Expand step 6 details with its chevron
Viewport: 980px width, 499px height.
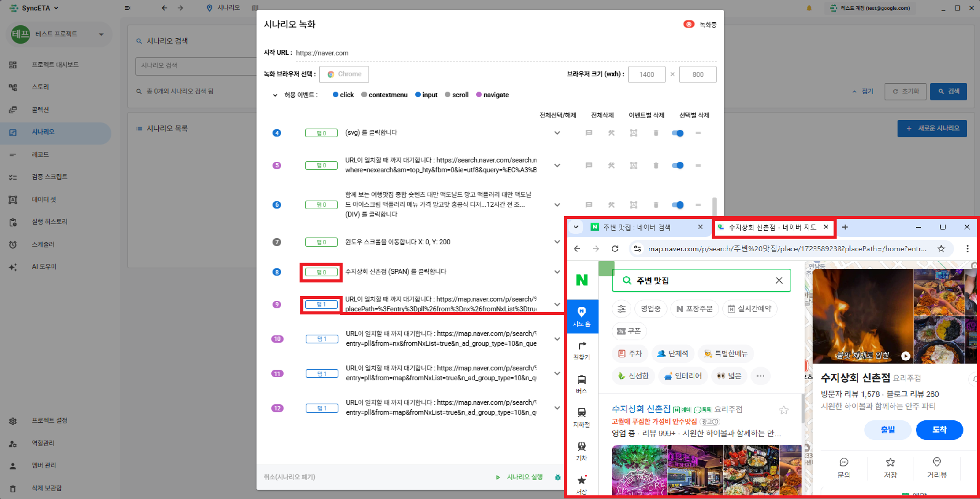[x=557, y=205]
